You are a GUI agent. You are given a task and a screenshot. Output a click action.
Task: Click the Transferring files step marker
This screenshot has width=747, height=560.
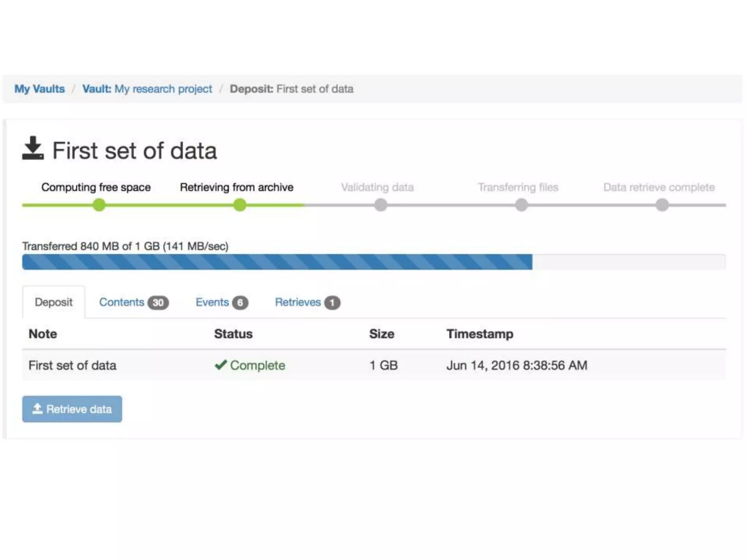[521, 205]
